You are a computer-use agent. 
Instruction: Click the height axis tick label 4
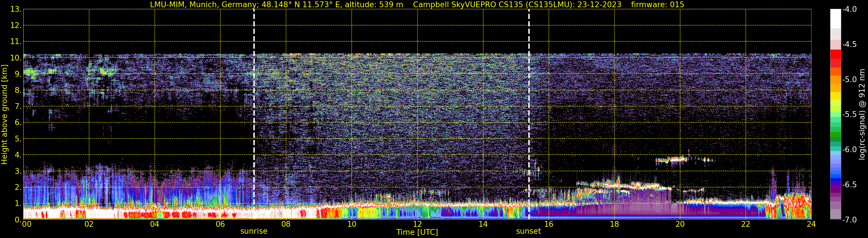point(18,155)
